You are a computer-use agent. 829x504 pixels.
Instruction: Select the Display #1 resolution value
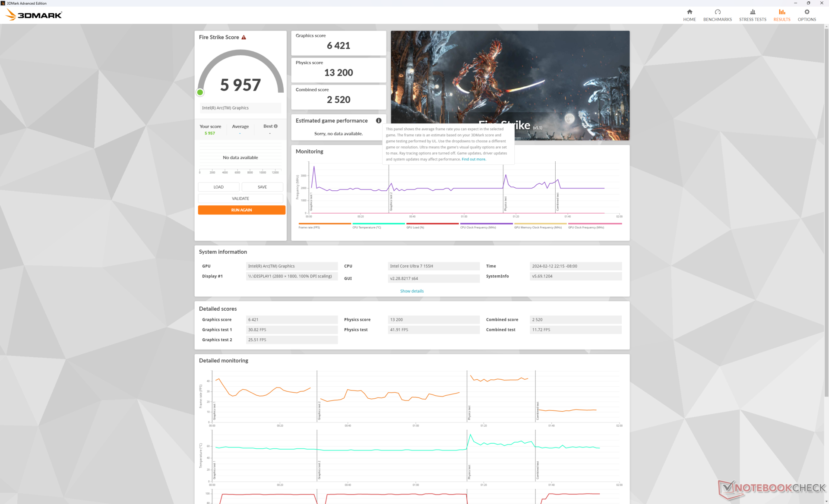click(x=292, y=276)
